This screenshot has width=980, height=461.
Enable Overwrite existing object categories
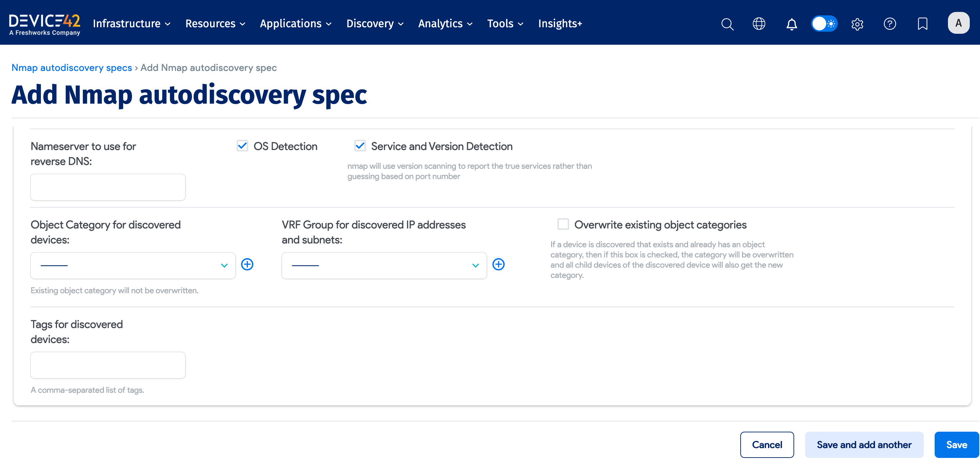pos(563,224)
